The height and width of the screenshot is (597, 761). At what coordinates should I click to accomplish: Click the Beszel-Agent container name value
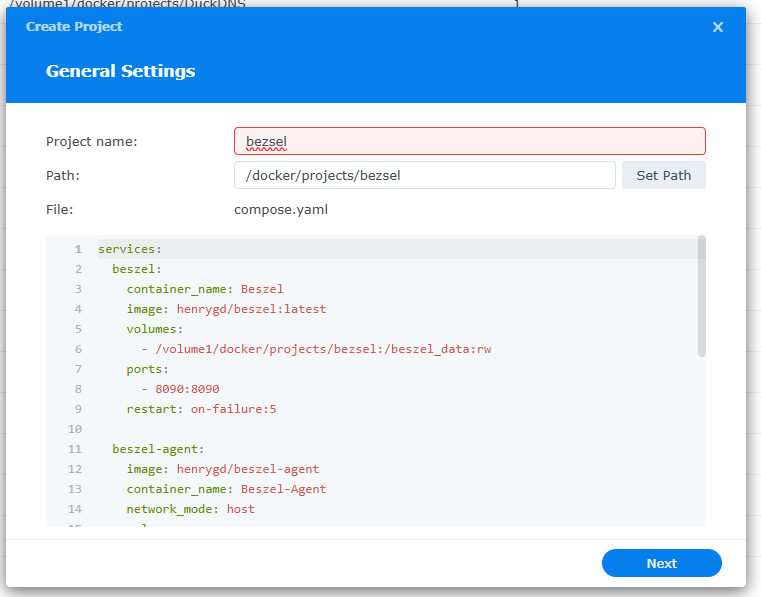pos(283,489)
